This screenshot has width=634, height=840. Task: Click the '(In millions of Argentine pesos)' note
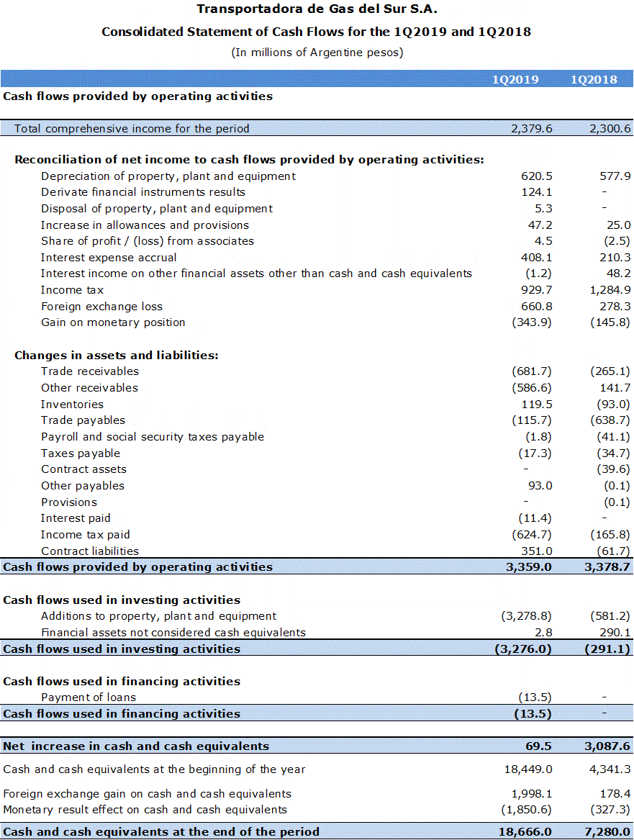(317, 53)
